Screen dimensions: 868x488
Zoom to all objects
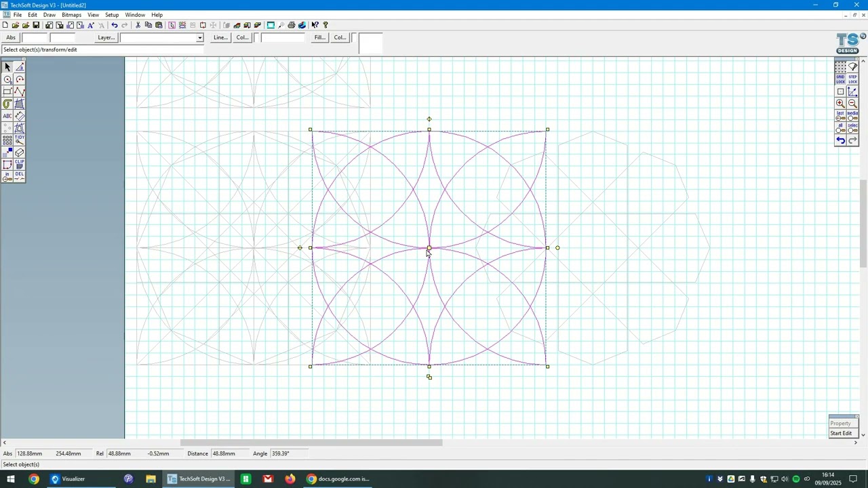841,127
